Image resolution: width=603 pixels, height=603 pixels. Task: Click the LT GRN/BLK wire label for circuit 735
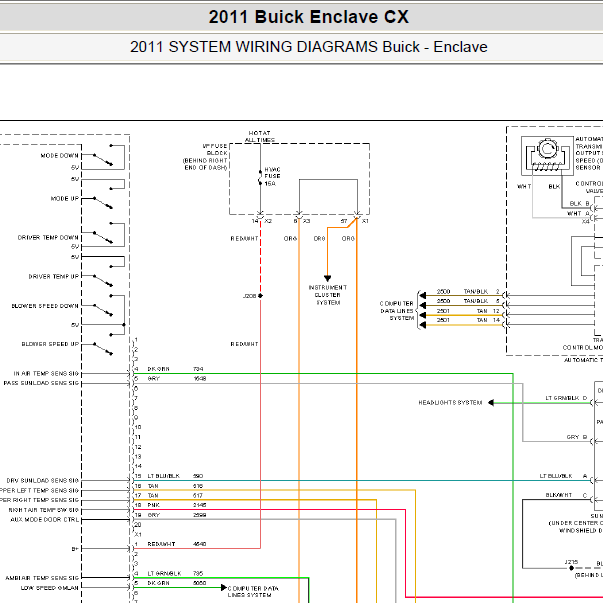tap(164, 573)
